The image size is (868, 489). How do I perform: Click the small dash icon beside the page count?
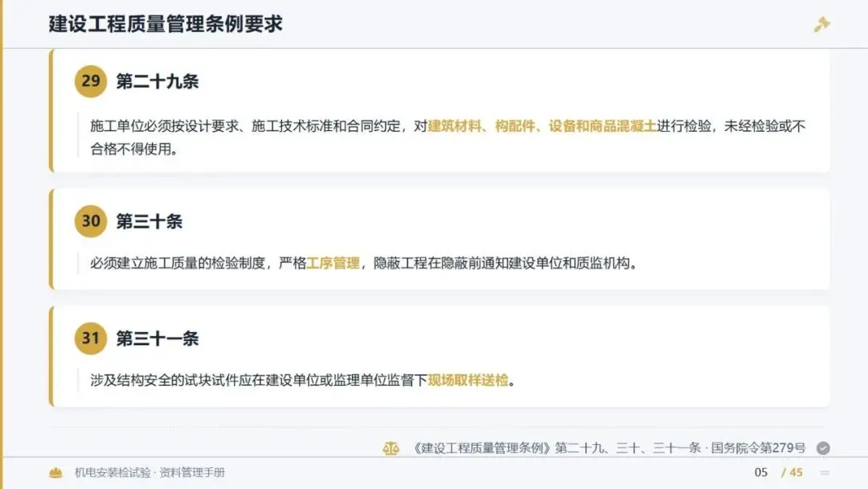(x=825, y=472)
